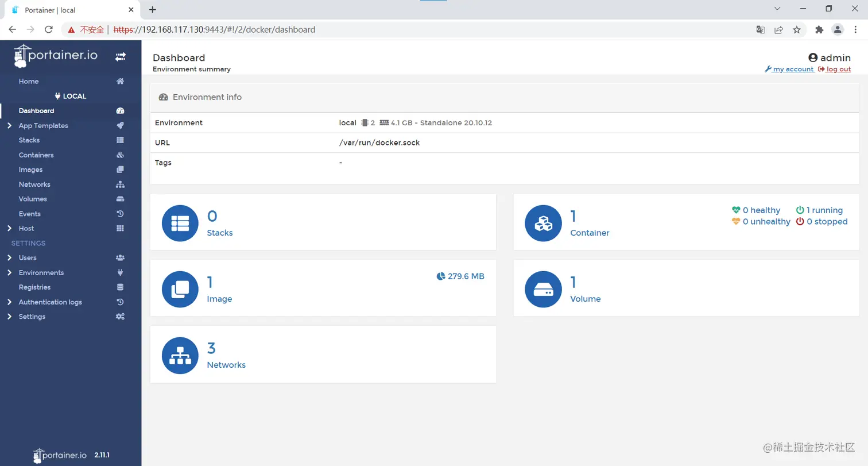This screenshot has width=868, height=466.
Task: Click the /var/run/docker.sock URL value
Action: click(379, 143)
